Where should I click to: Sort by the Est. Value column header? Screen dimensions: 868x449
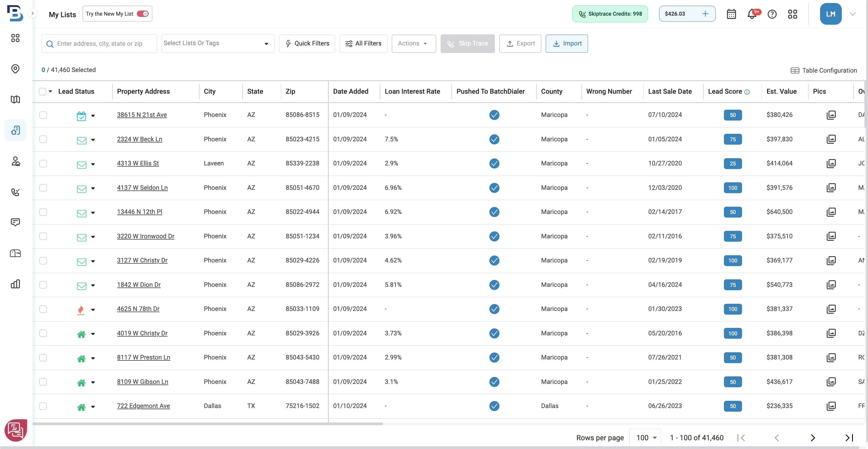coord(782,91)
